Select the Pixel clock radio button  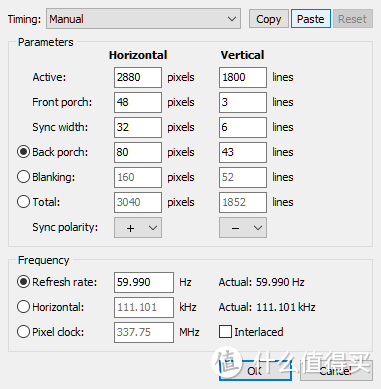[x=23, y=332]
